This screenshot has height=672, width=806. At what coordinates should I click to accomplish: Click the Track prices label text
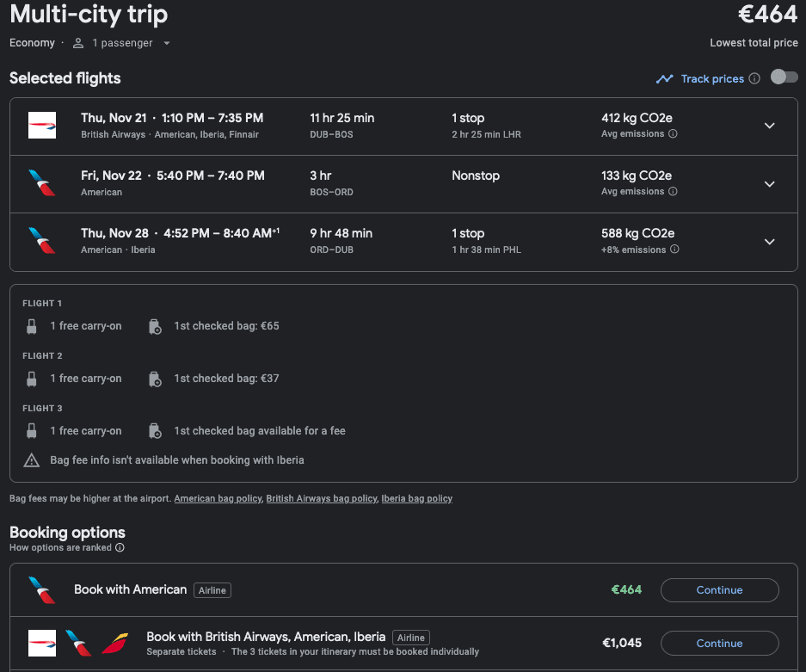pyautogui.click(x=712, y=78)
